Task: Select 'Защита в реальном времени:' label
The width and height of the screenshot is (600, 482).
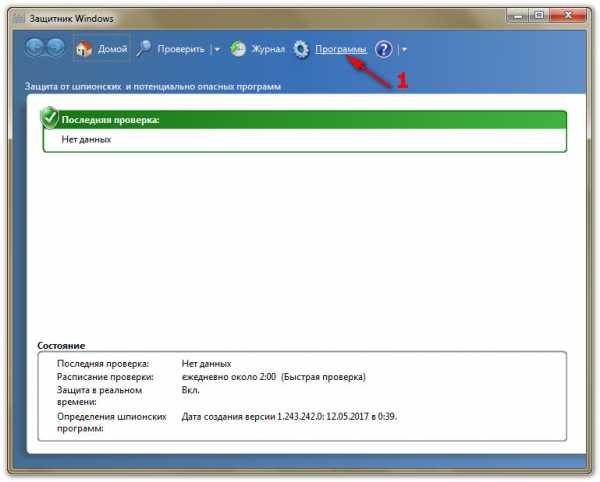Action: click(99, 396)
